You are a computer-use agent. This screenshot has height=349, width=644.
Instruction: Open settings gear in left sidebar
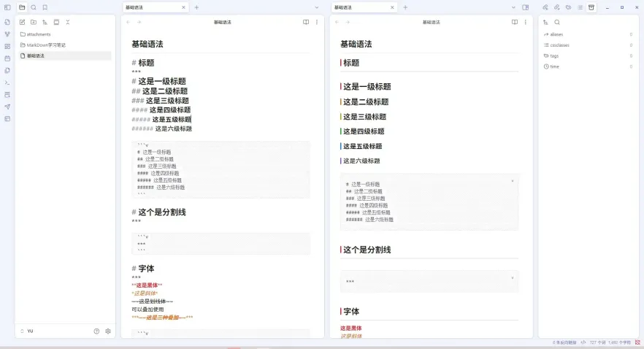point(108,331)
